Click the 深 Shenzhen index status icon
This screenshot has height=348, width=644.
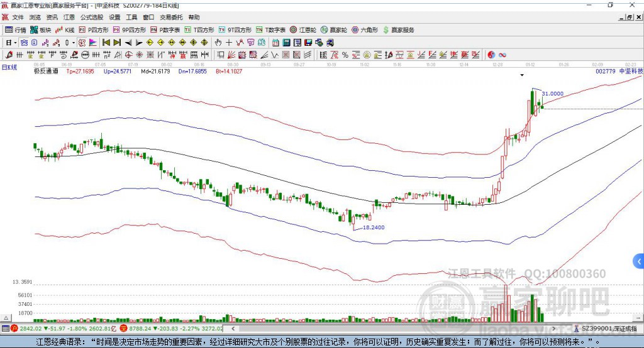tap(123, 329)
